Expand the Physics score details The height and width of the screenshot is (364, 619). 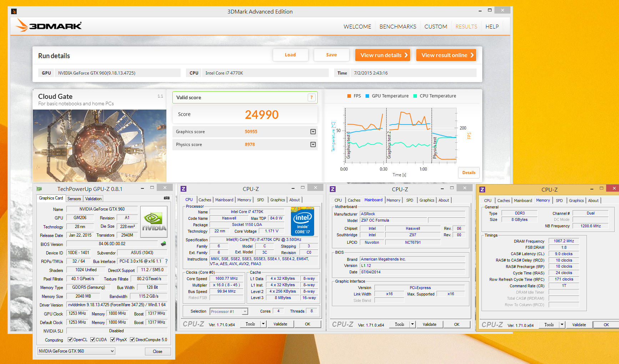313,145
